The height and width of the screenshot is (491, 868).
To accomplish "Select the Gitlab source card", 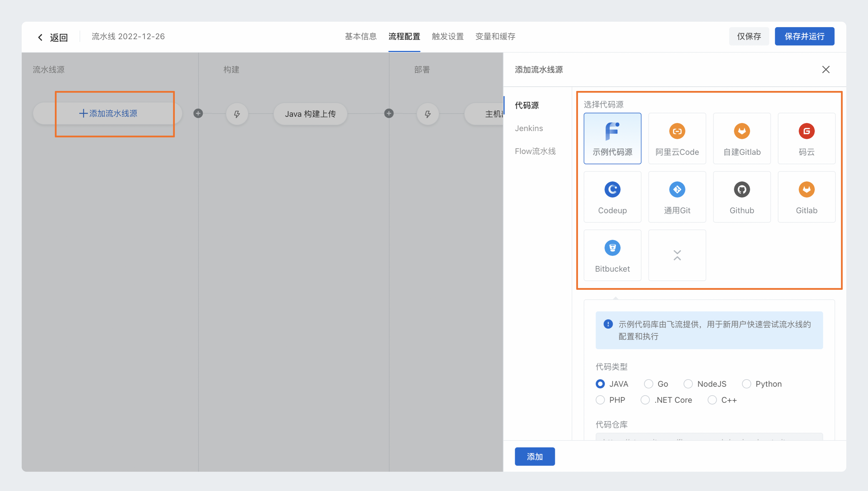I will tap(807, 197).
